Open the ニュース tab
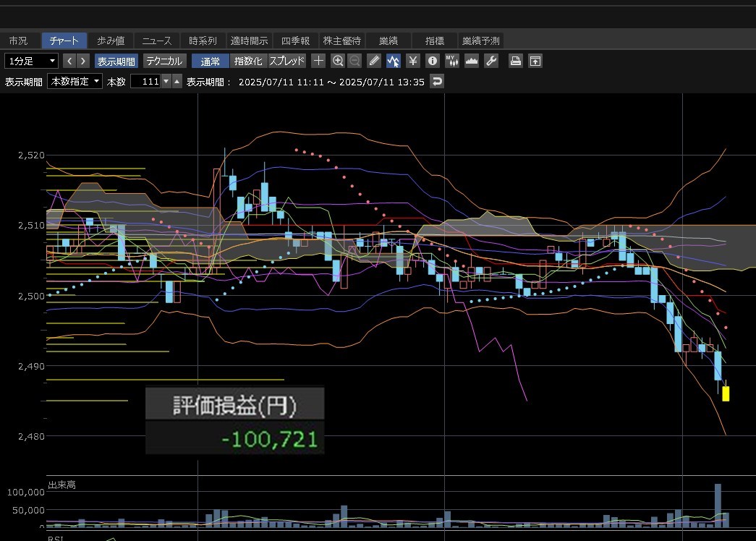The image size is (756, 541). pos(157,41)
